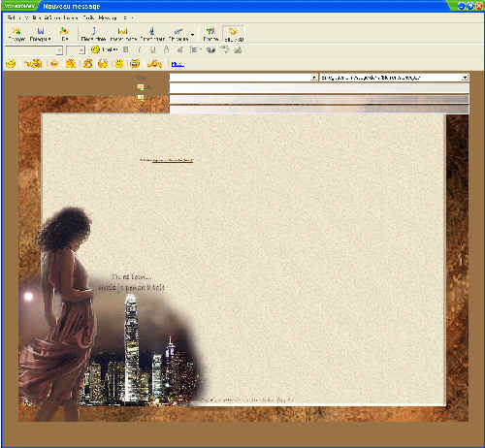Close the Nouveau message window
Screen dimensions: 485x448
[x=479, y=6]
